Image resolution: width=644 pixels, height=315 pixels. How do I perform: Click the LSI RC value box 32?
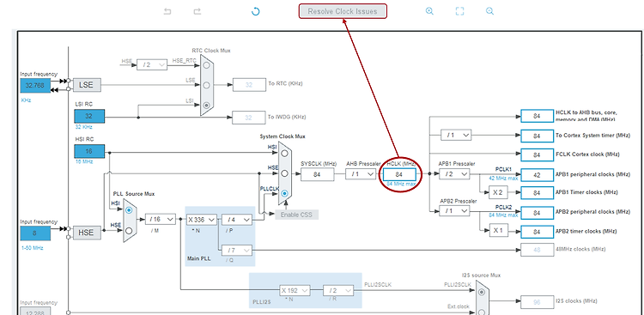click(x=89, y=116)
